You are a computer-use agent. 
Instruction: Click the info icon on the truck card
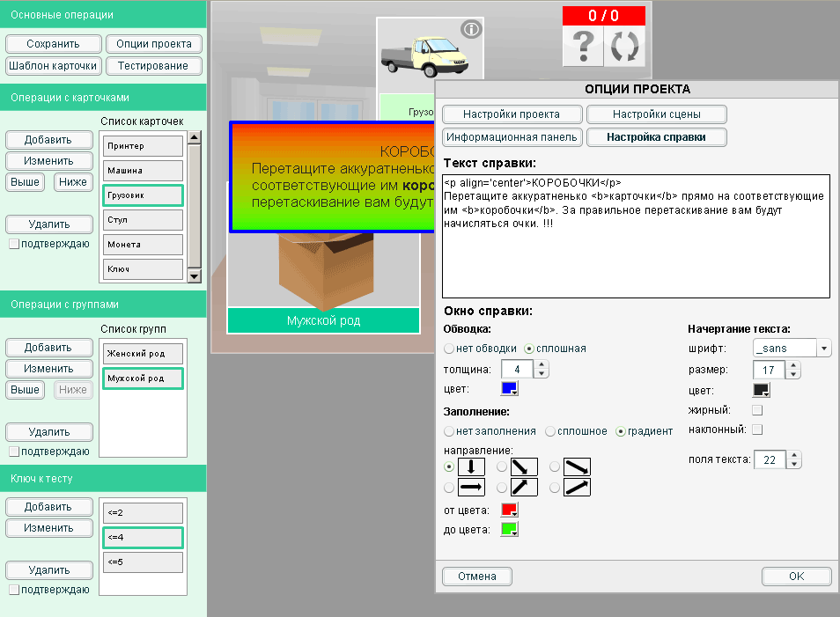pyautogui.click(x=471, y=29)
